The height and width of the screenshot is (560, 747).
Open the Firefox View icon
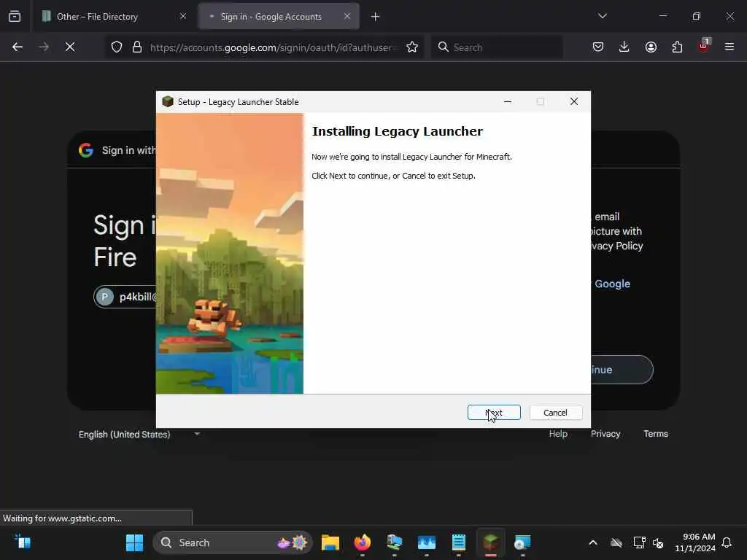pyautogui.click(x=15, y=16)
